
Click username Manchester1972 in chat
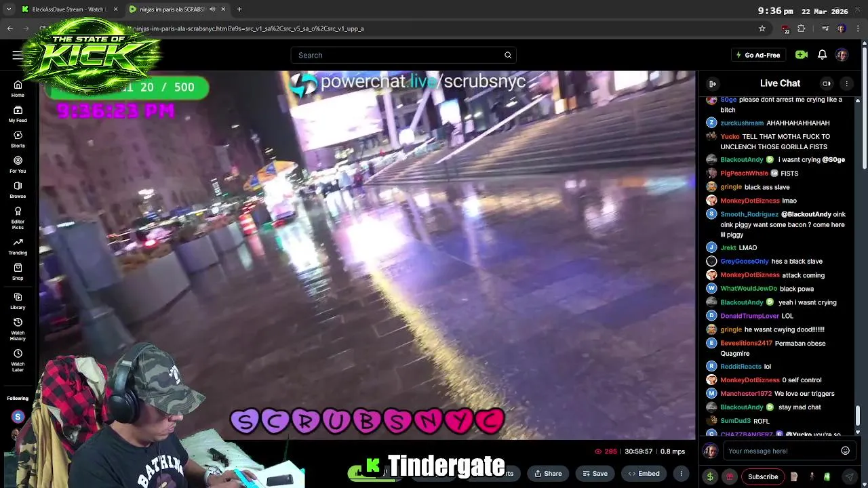[x=746, y=393]
